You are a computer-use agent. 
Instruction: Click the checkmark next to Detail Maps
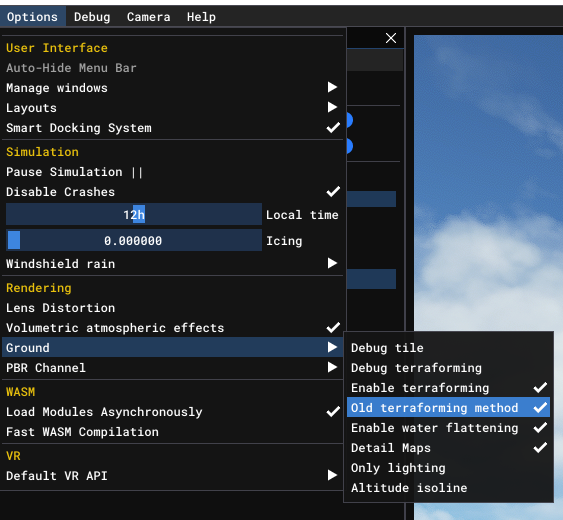coord(540,447)
